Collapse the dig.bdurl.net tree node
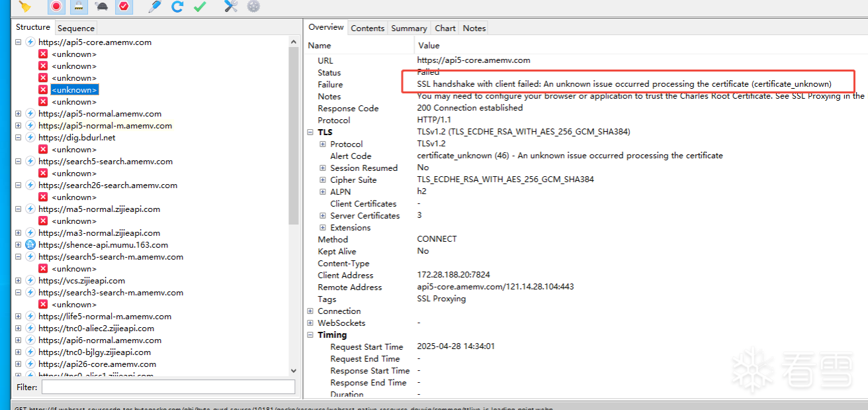This screenshot has height=410, width=868. (x=18, y=137)
